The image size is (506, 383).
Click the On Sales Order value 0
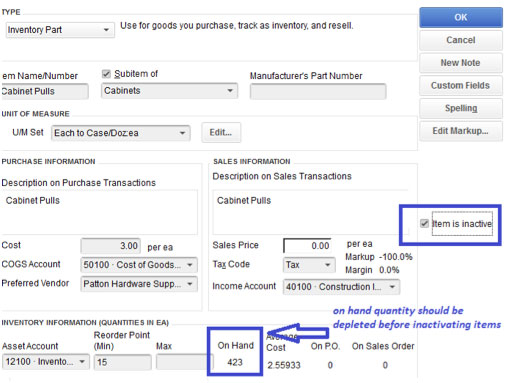(385, 365)
